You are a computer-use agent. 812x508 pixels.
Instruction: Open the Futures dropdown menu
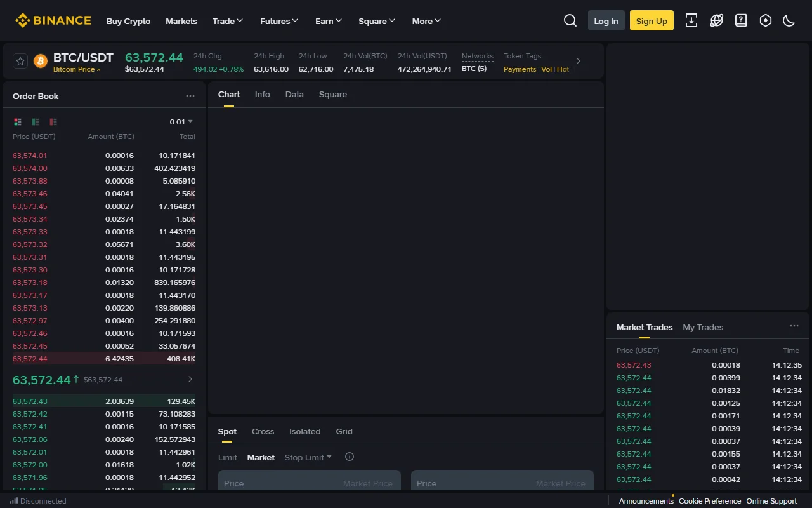(279, 21)
